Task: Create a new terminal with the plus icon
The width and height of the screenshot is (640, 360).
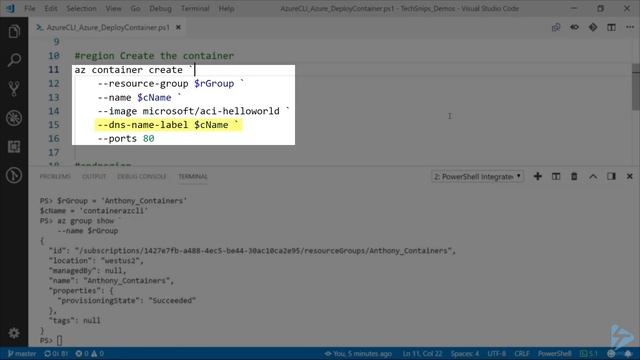Action: [x=538, y=176]
